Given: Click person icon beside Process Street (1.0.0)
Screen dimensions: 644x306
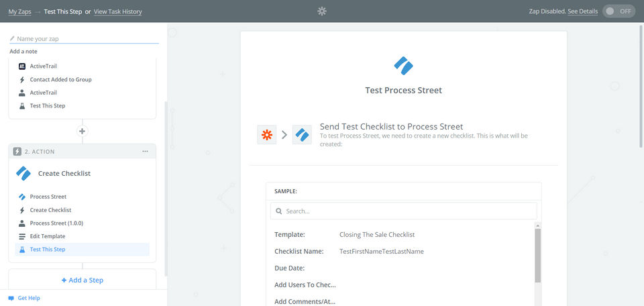Looking at the screenshot, I should click(22, 223).
